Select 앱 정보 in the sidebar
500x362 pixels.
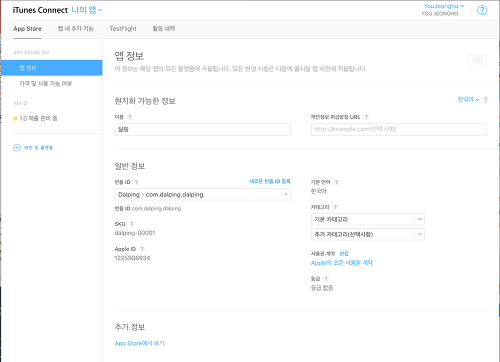pos(52,68)
